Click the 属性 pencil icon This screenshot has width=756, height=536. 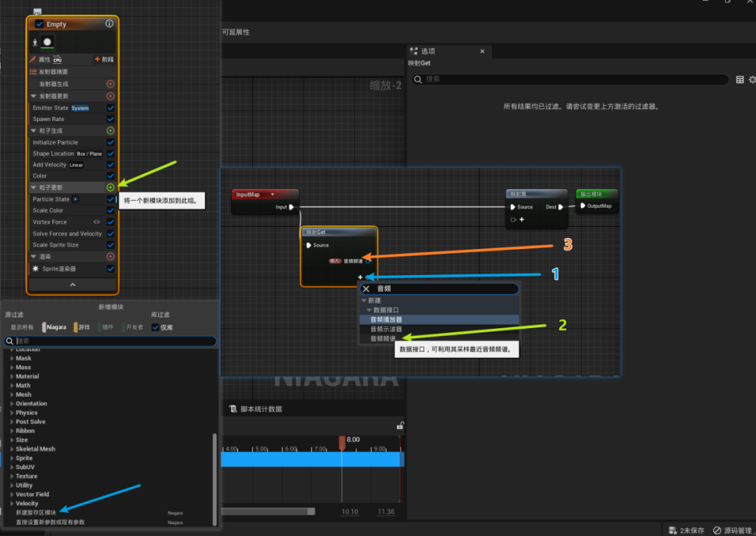click(x=33, y=59)
